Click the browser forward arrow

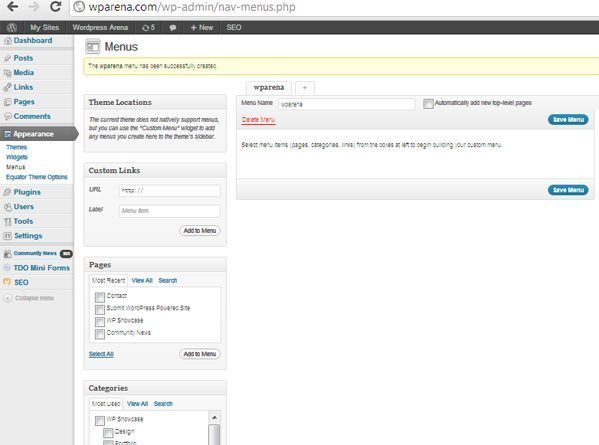click(34, 6)
